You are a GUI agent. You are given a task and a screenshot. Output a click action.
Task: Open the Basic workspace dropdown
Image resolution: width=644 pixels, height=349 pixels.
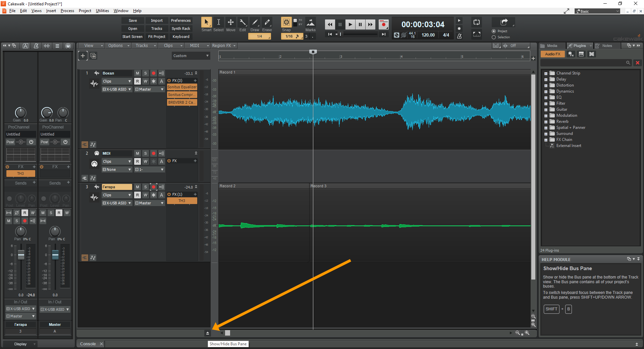(597, 11)
